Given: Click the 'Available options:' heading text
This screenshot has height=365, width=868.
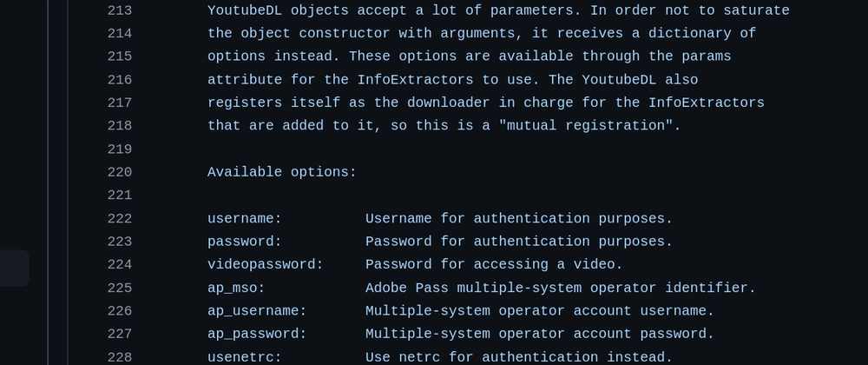Looking at the screenshot, I should click(x=282, y=172).
